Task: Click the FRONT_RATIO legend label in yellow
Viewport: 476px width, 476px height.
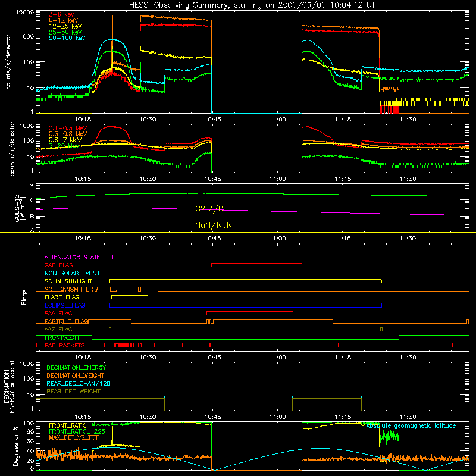Action: click(x=68, y=425)
